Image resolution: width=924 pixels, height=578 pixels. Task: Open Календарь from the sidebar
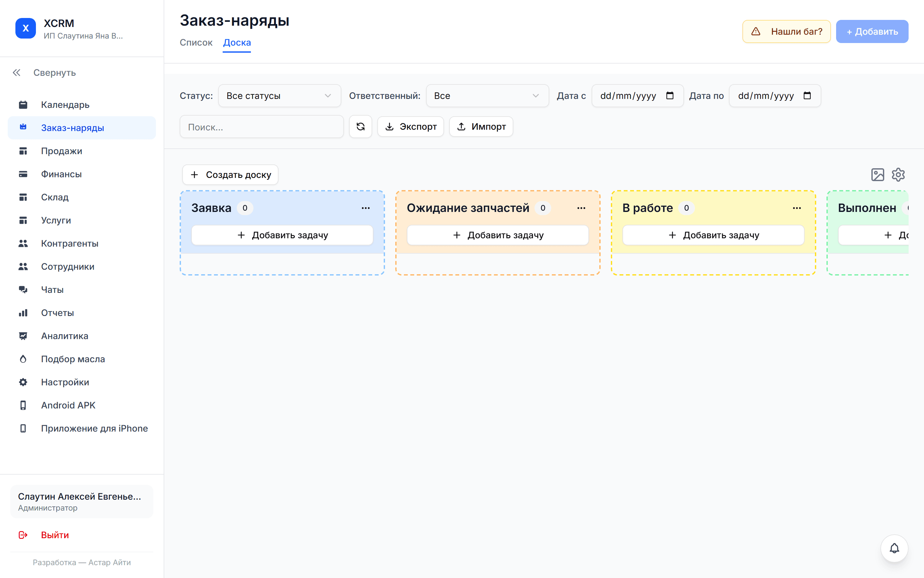click(82, 105)
